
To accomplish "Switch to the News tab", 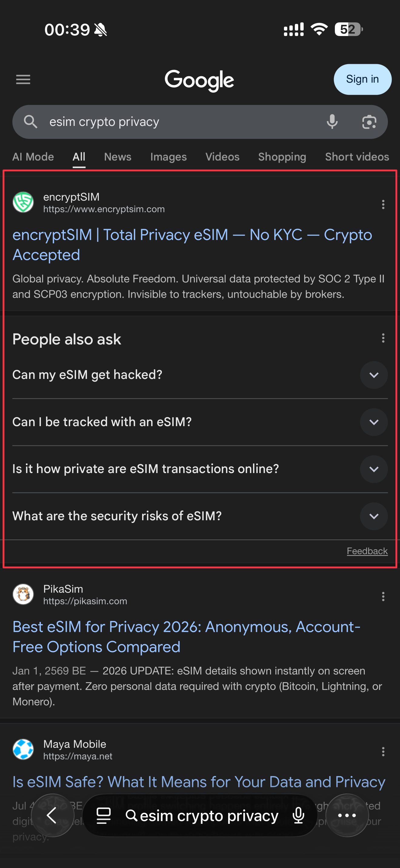I will (117, 157).
